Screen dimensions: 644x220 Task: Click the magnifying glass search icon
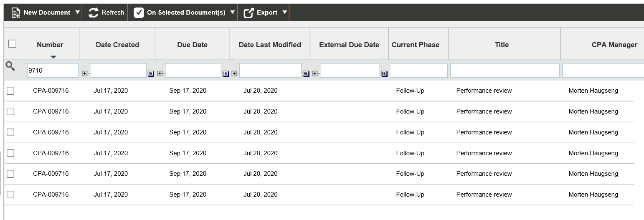[x=10, y=66]
